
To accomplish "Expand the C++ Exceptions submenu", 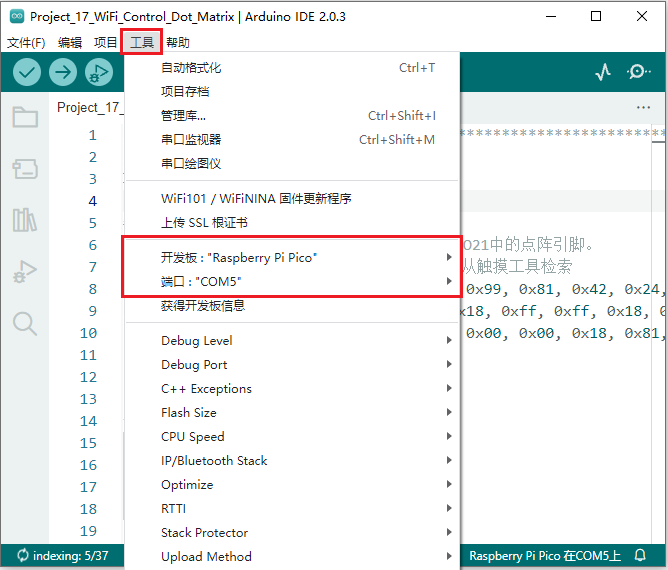I will (292, 389).
